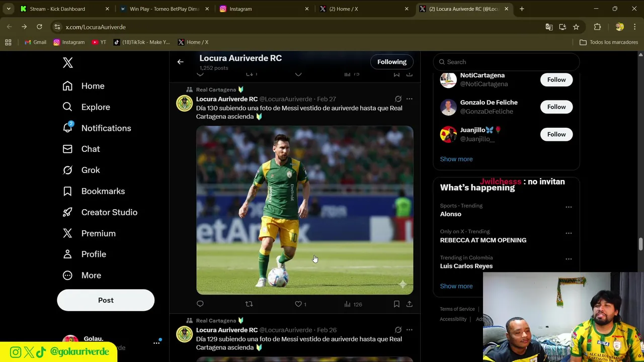Switch to the Home / X browser tab
Image resolution: width=644 pixels, height=362 pixels.
point(364,9)
